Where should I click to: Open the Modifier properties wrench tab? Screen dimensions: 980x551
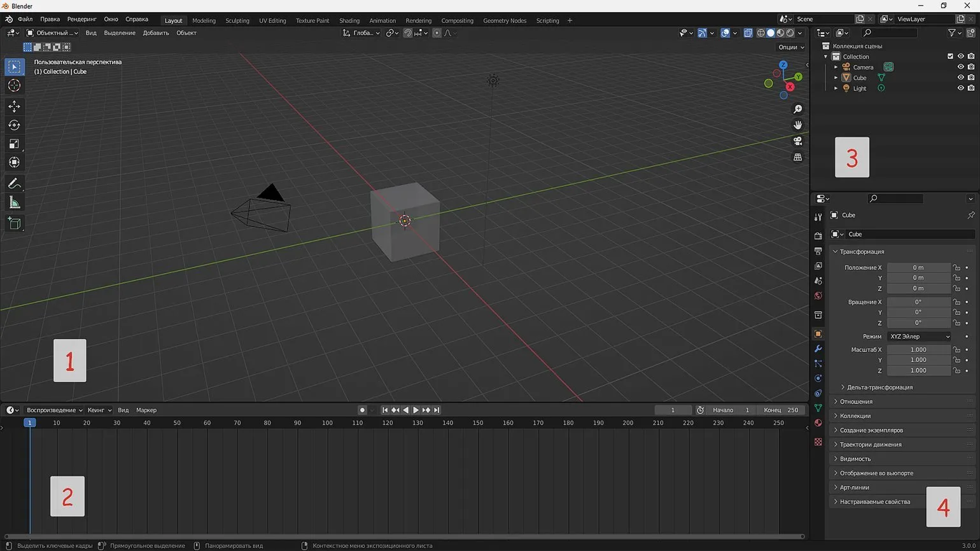click(818, 349)
